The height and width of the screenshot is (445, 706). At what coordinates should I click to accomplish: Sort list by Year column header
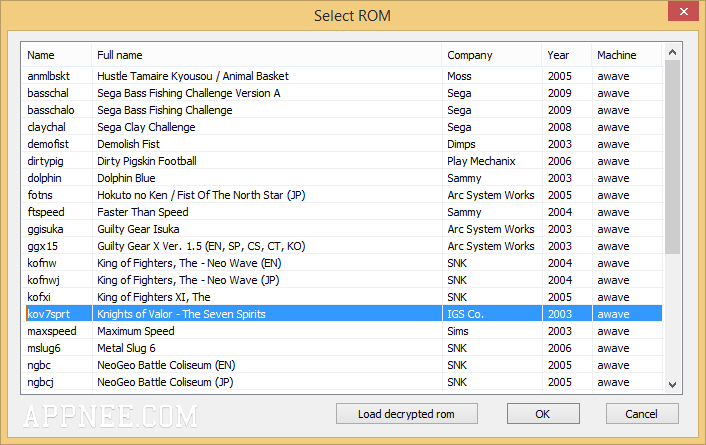[x=567, y=55]
